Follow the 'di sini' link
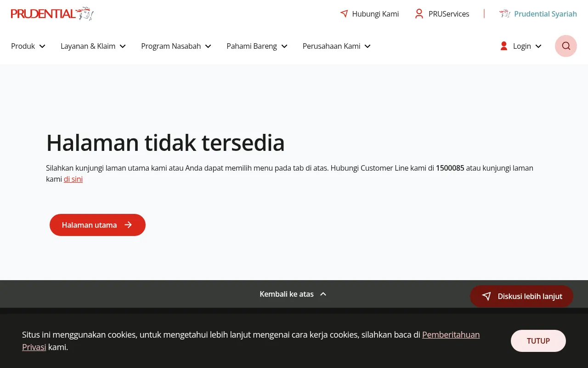 [x=73, y=179]
